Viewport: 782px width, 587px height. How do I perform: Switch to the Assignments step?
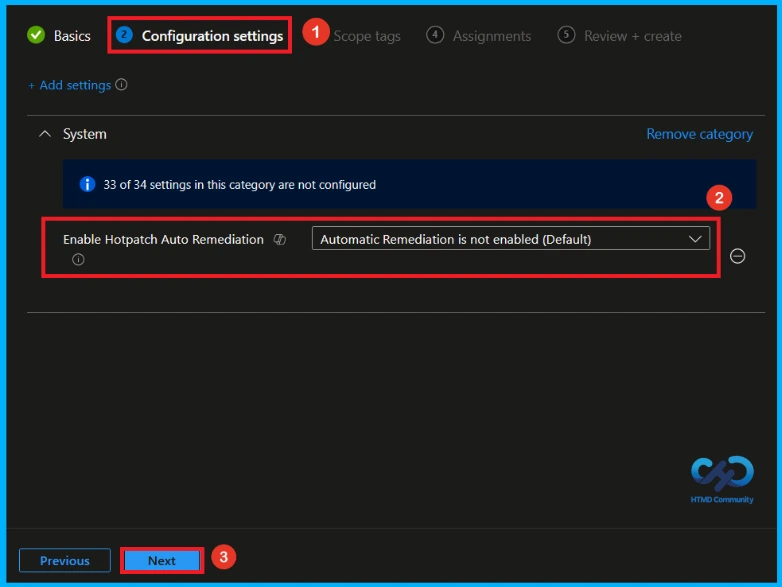pos(479,36)
